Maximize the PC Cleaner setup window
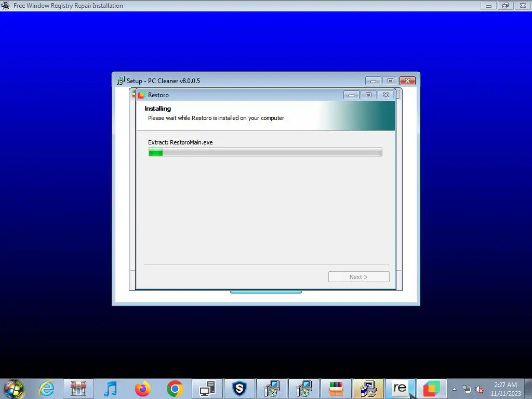Screen dimensions: 532x399 point(390,81)
